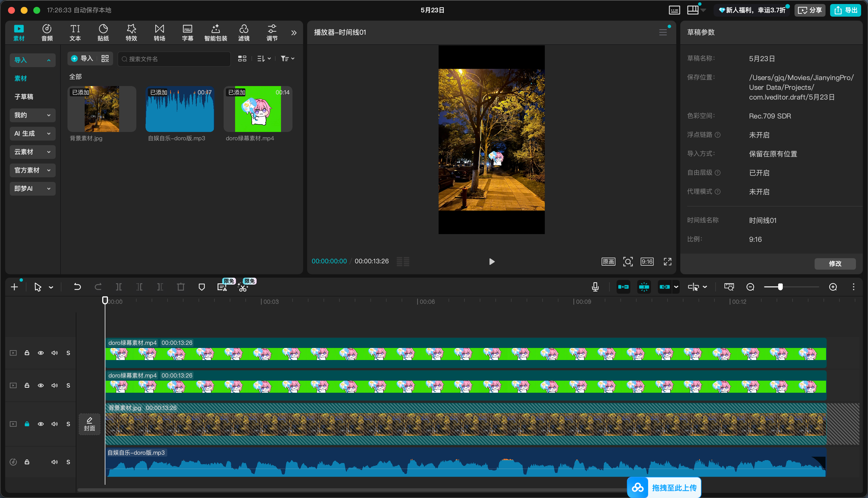Add a marker with the shield icon
The image size is (868, 498).
coord(201,287)
